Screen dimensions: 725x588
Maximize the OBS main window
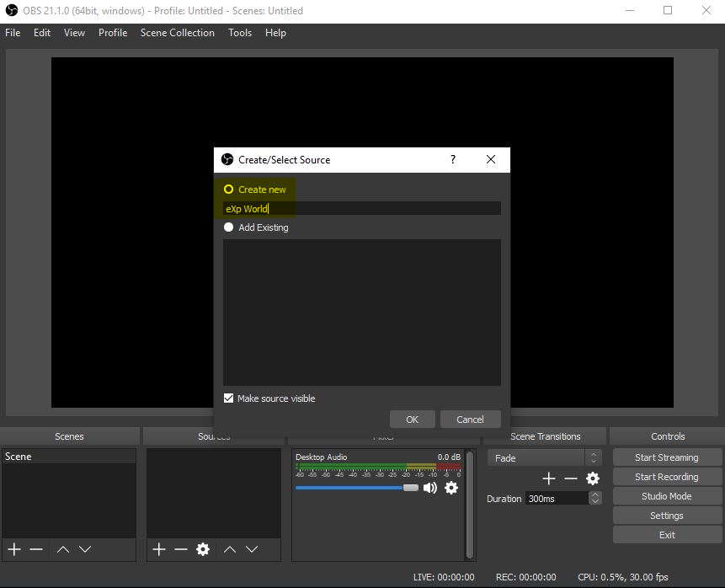[668, 10]
